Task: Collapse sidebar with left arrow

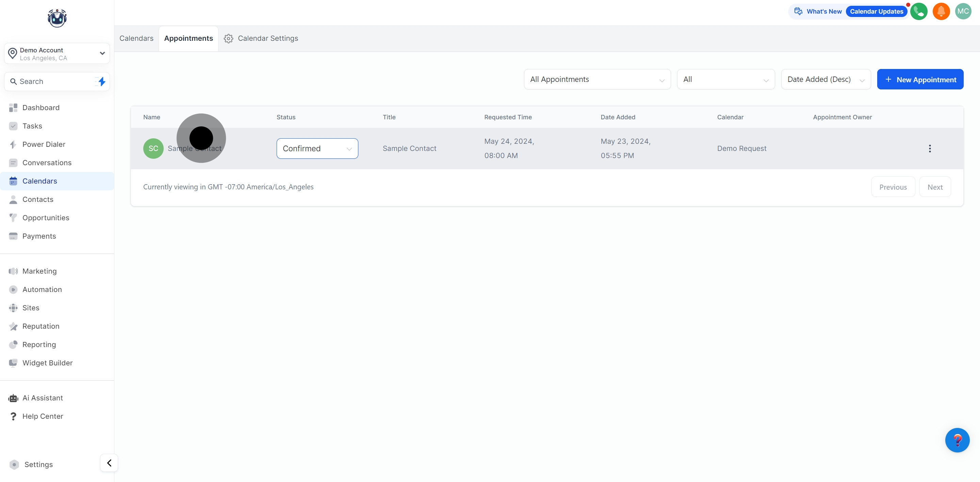Action: (x=109, y=463)
